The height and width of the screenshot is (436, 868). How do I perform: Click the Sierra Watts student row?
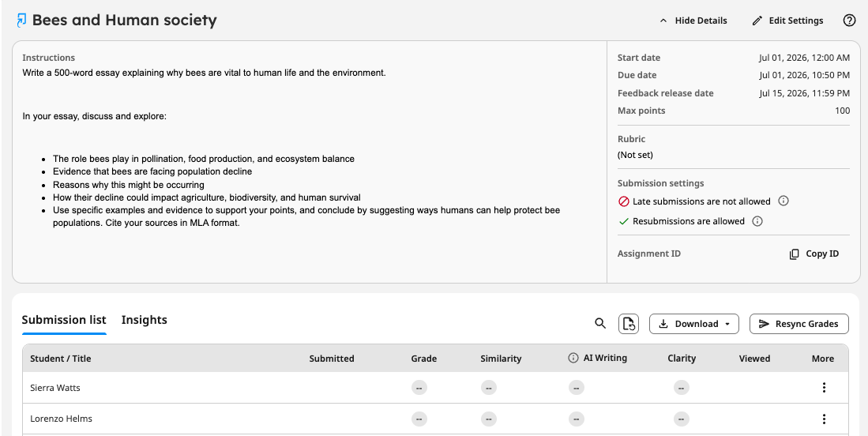coord(435,388)
